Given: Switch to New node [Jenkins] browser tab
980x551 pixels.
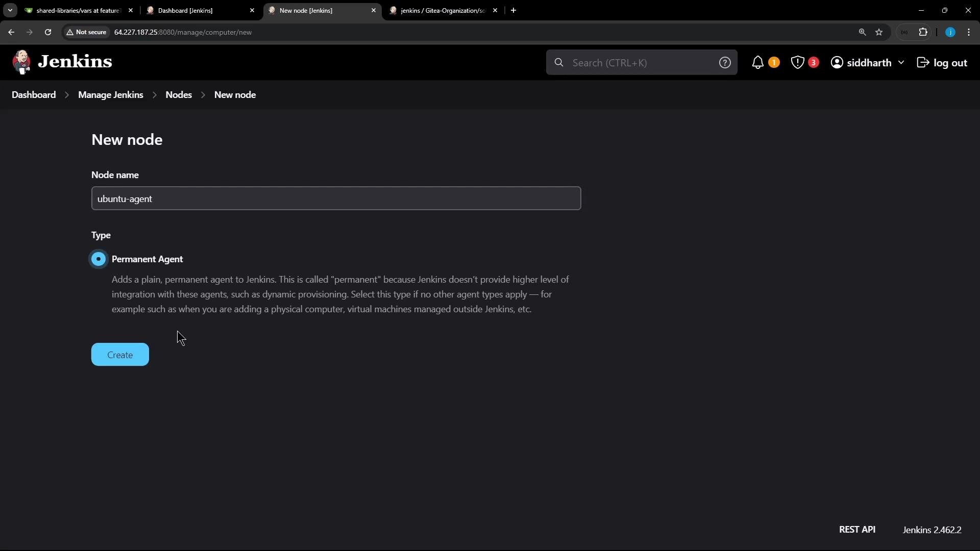Looking at the screenshot, I should point(322,10).
